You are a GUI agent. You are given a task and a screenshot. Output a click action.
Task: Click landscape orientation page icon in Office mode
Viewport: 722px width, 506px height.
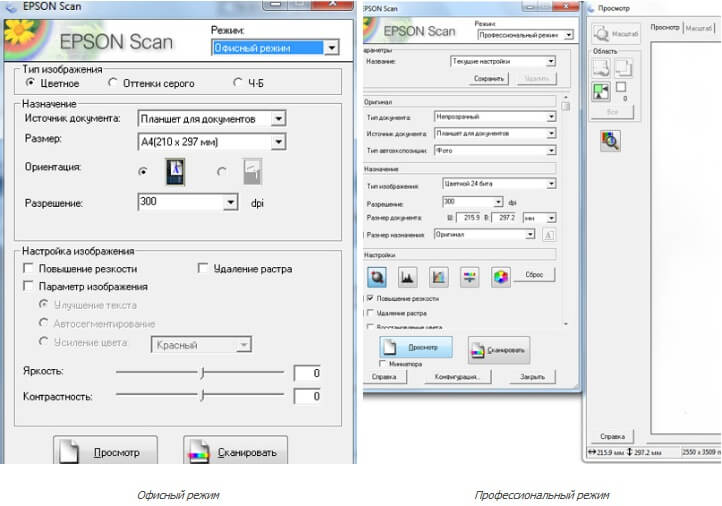pos(252,172)
